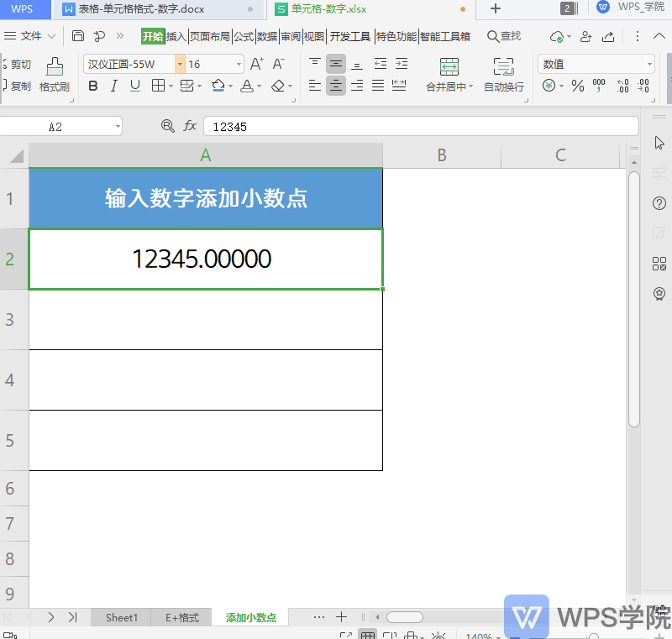Click the font color A icon
The image size is (672, 639).
246,86
